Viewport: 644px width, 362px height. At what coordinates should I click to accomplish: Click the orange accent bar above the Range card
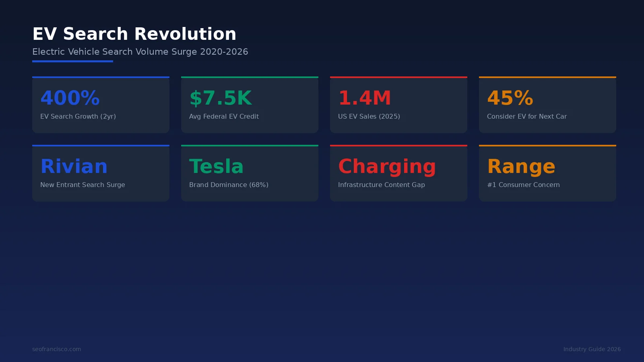[x=547, y=145]
